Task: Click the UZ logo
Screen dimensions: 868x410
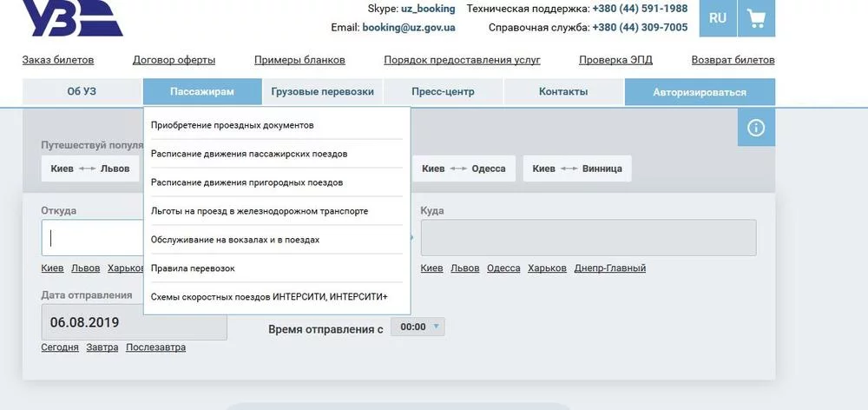Action: coord(72,18)
